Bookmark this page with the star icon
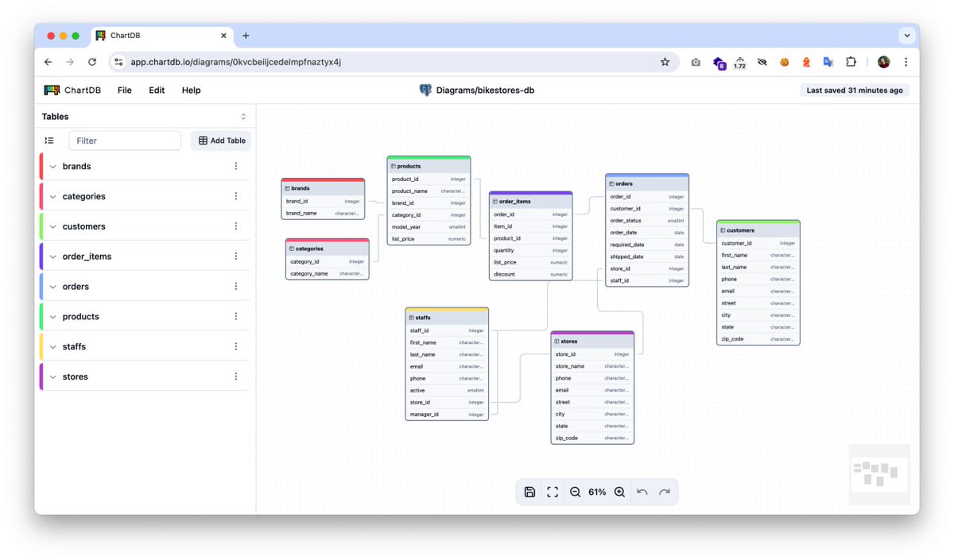Image resolution: width=954 pixels, height=560 pixels. tap(665, 62)
